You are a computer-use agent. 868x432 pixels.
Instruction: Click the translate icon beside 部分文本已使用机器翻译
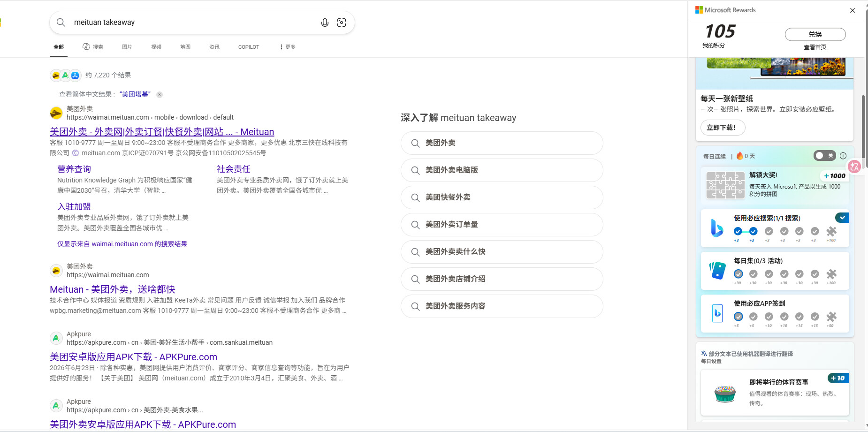(x=704, y=353)
